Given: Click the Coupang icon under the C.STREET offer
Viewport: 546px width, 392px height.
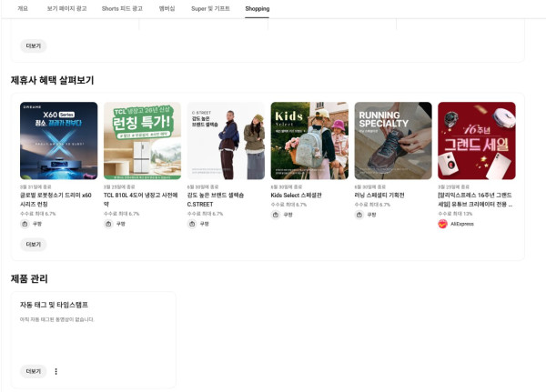Looking at the screenshot, I should (192, 223).
